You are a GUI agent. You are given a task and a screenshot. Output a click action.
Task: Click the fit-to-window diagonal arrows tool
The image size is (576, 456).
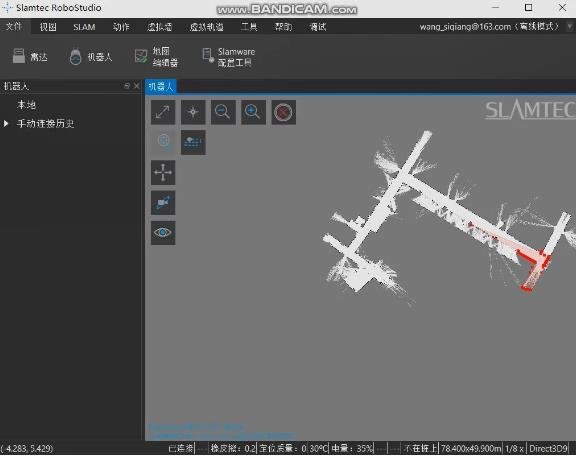click(163, 112)
